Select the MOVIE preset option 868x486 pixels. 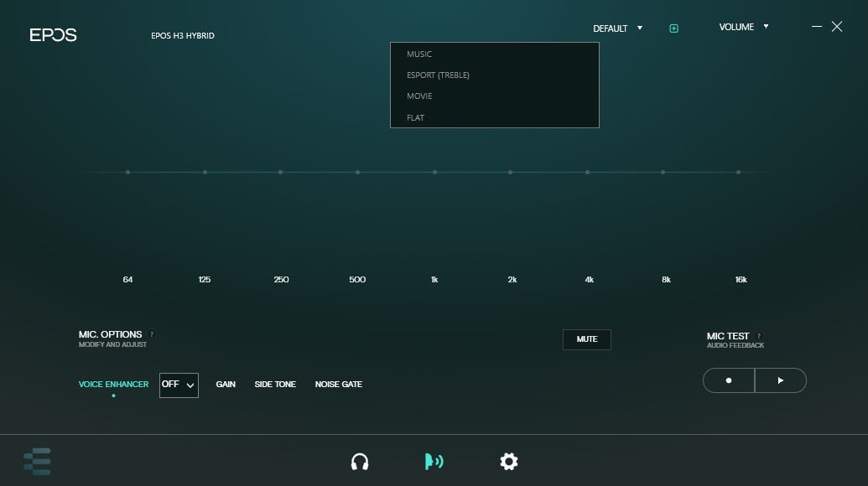click(419, 96)
